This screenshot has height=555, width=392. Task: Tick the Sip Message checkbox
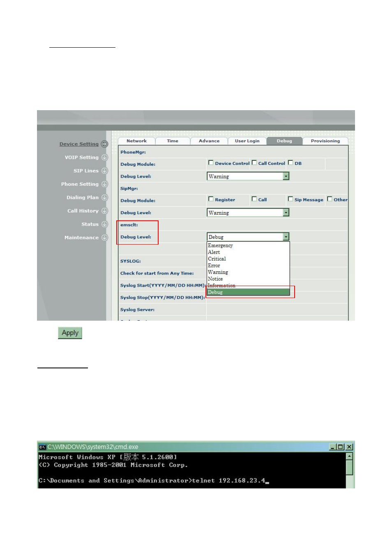click(x=291, y=199)
